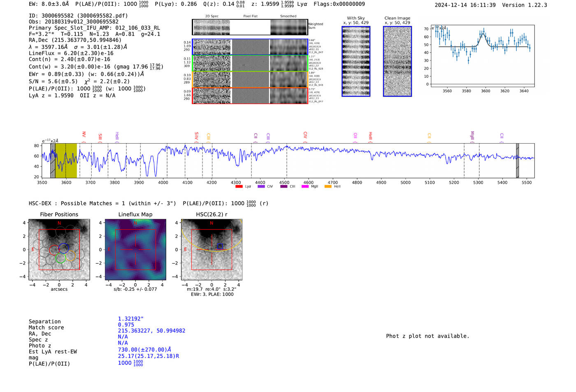Click the Cont(n) = 2.40(±0.07)e-16 line

pos(70,59)
